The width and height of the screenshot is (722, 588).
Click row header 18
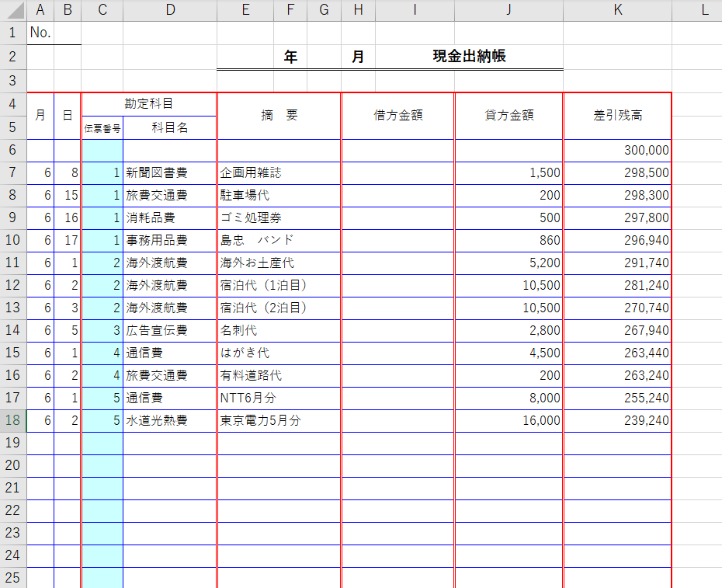coord(13,421)
